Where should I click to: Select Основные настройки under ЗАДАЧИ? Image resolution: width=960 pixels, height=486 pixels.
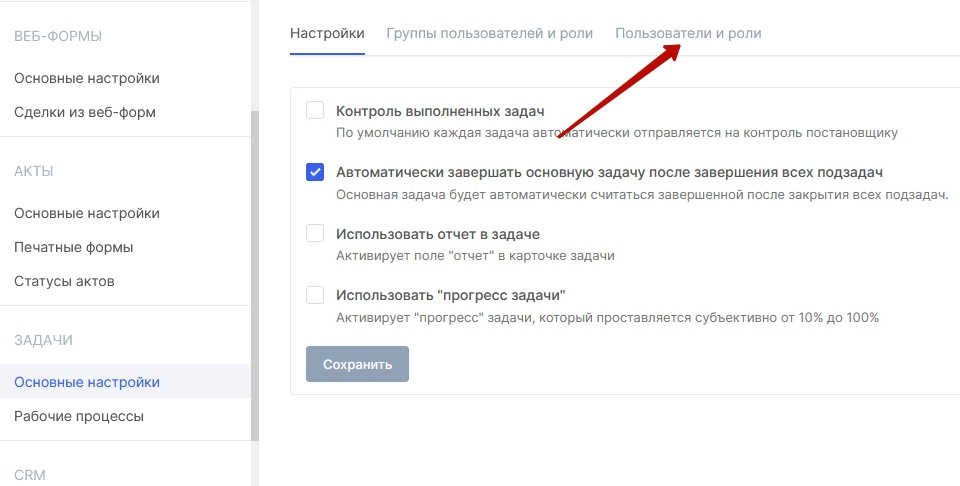pos(125,381)
